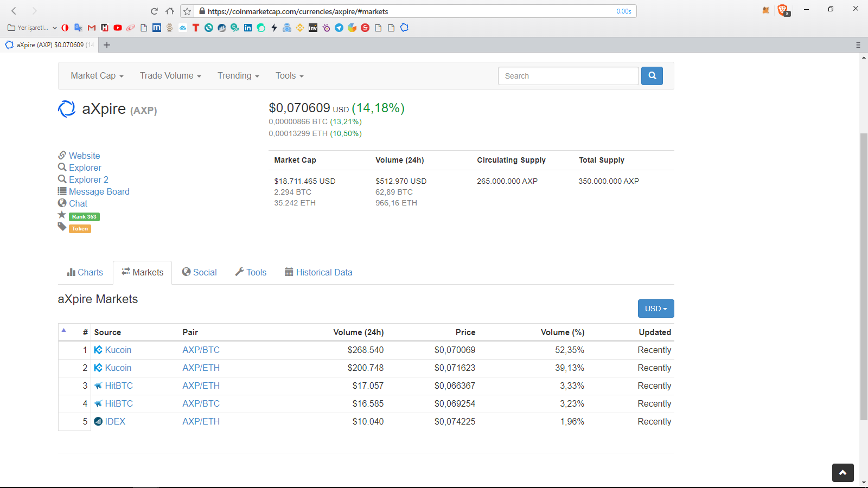Open IDEX's AXP/ETH pair link
868x488 pixels.
(x=201, y=421)
